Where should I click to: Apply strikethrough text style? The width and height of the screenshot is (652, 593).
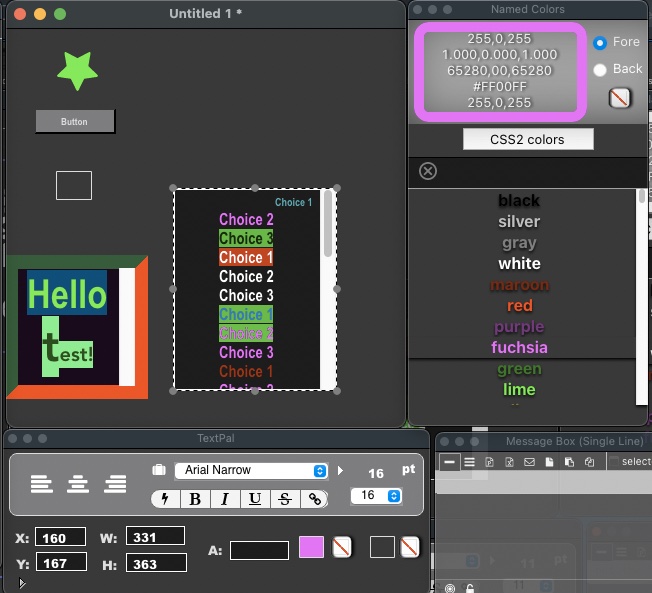(x=285, y=499)
